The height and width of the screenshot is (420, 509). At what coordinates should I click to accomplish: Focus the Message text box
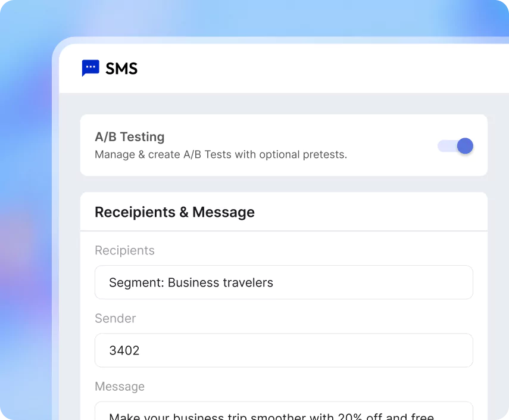[x=283, y=412]
